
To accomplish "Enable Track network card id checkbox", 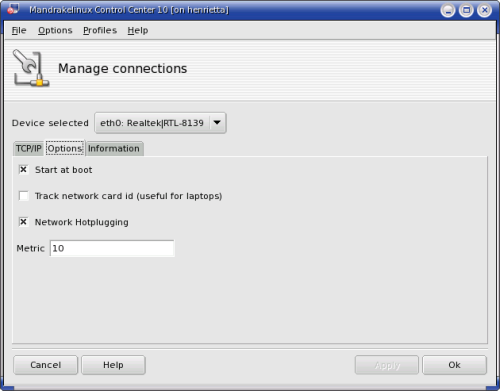I will coord(24,196).
